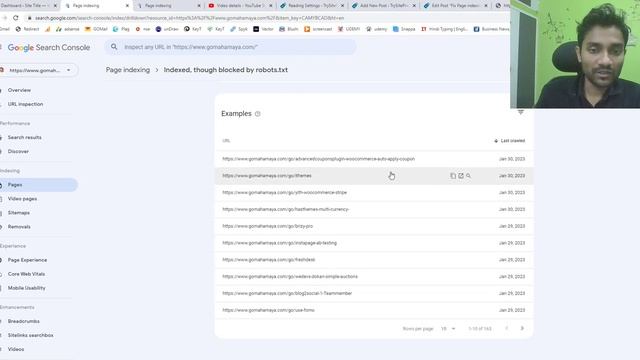Open the Spyk bookmark
The height and width of the screenshot is (360, 640).
coord(239,29)
